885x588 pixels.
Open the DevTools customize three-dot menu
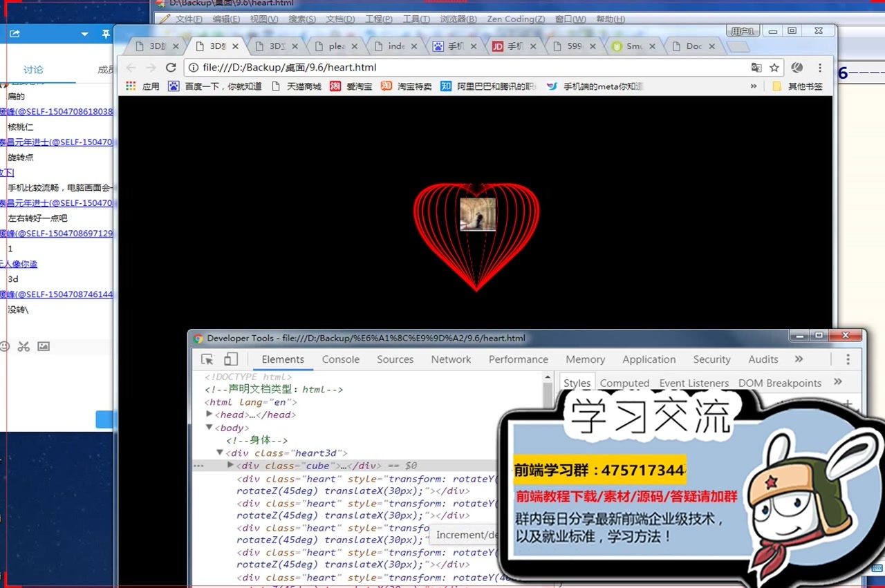click(848, 359)
